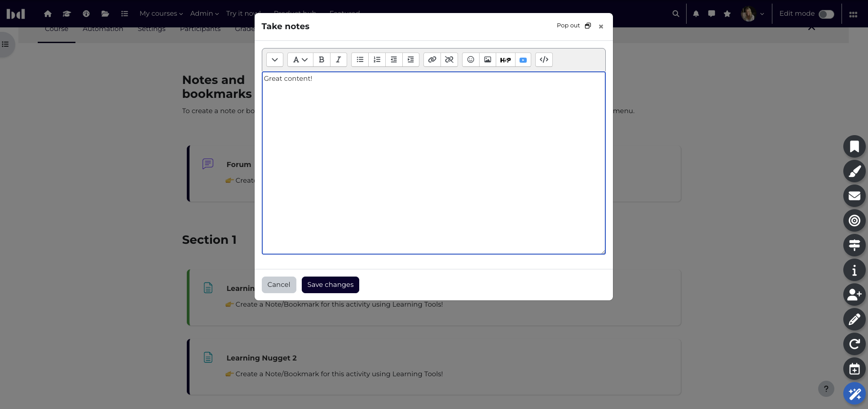
Task: Click the pencil edit floating button
Action: pyautogui.click(x=855, y=319)
